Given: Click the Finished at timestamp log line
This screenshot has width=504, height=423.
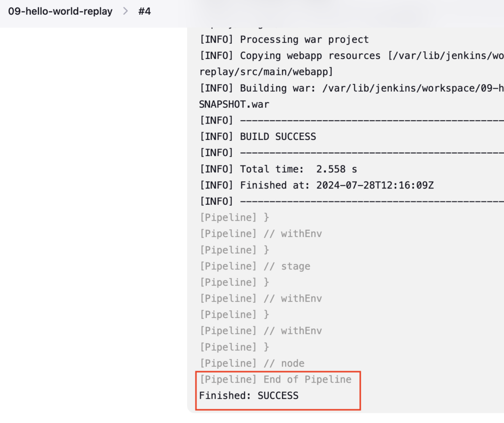Looking at the screenshot, I should click(316, 185).
